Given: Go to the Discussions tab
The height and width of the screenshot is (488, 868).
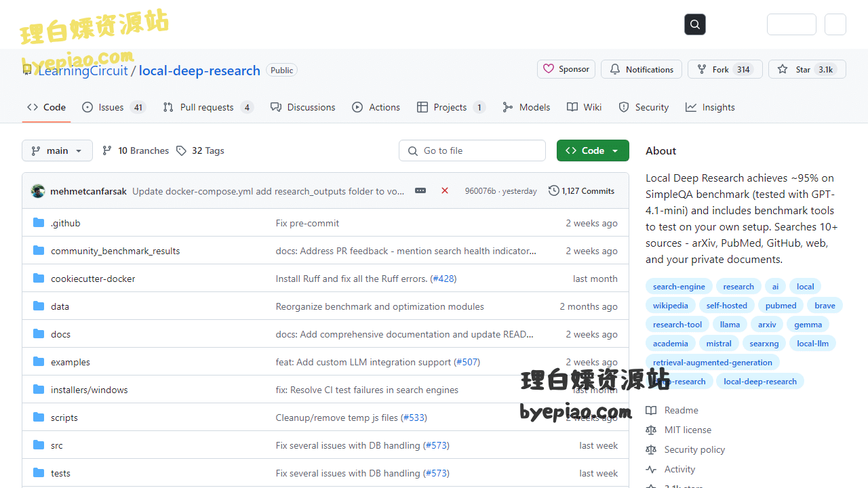Looking at the screenshot, I should [302, 107].
